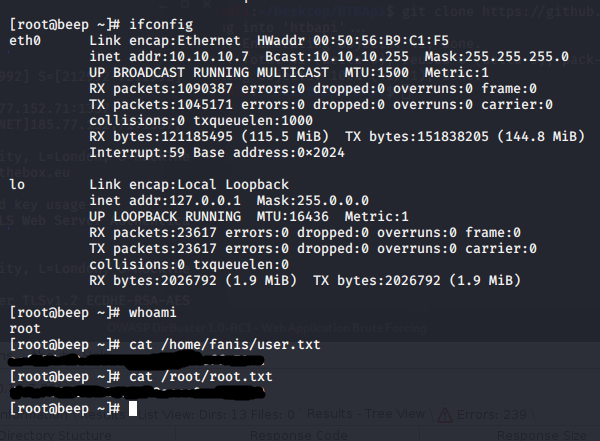This screenshot has height=441, width=600.
Task: Click the terminal cursor at the last prompt
Action: tap(133, 408)
